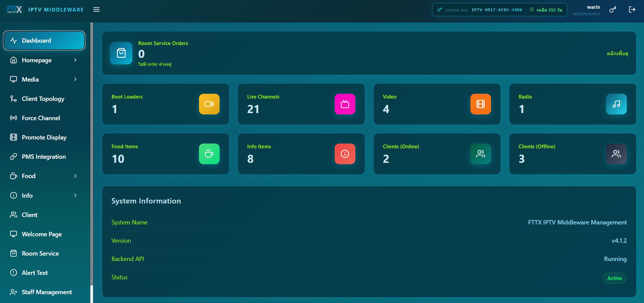Click FTTX IPTV Middleware Management text
Screen dimensions: 644x303
click(x=577, y=222)
